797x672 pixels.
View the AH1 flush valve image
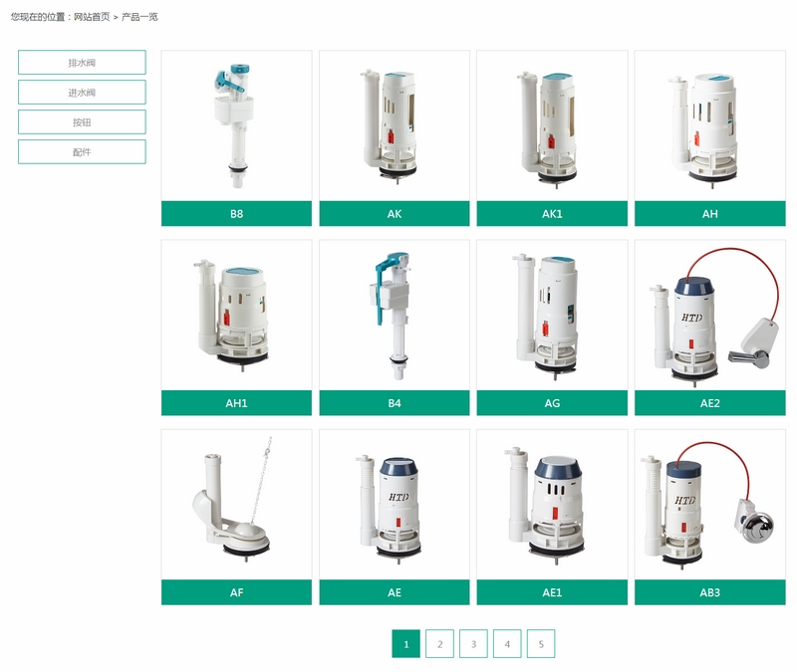coord(236,315)
